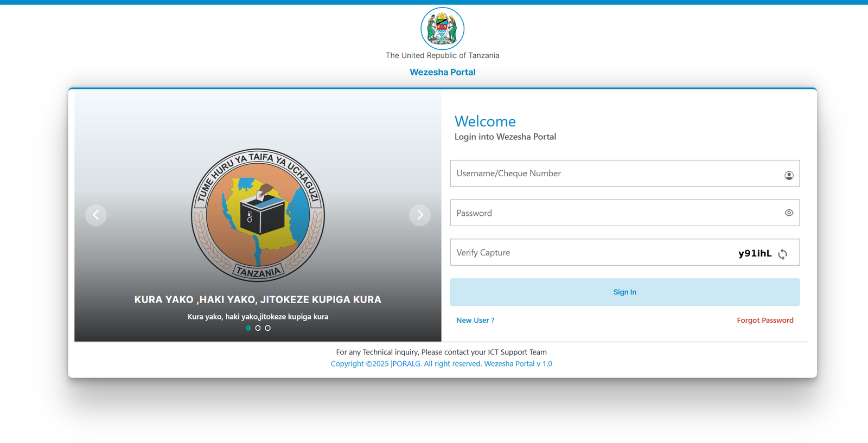Focus the Username/Cheque Number field
Screen dimensions: 868x443
[x=613, y=174]
